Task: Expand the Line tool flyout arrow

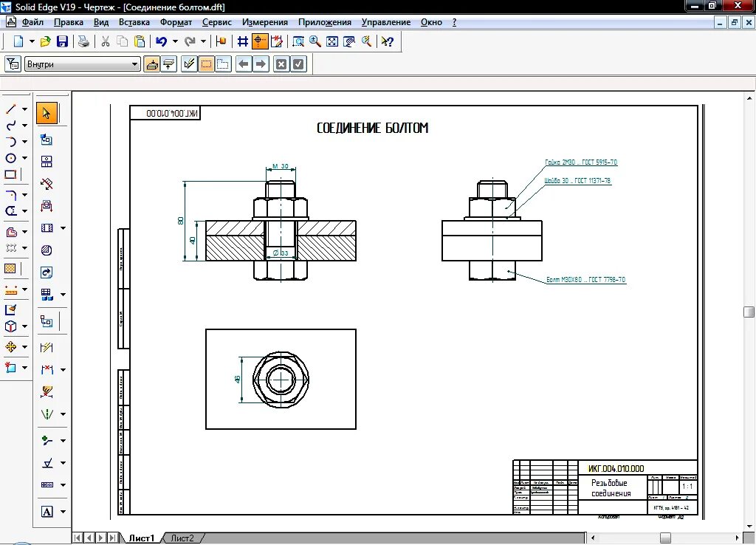Action: point(24,109)
